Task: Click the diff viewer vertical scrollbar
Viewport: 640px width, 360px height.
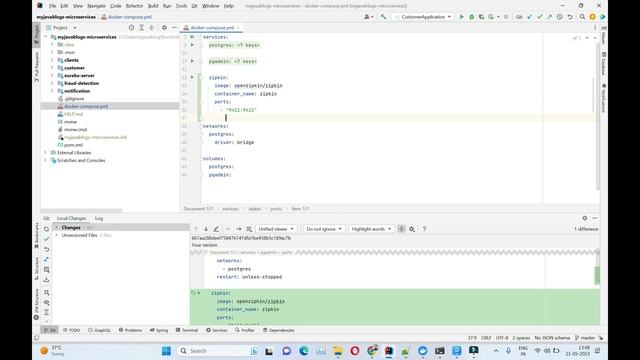Action: 597,275
